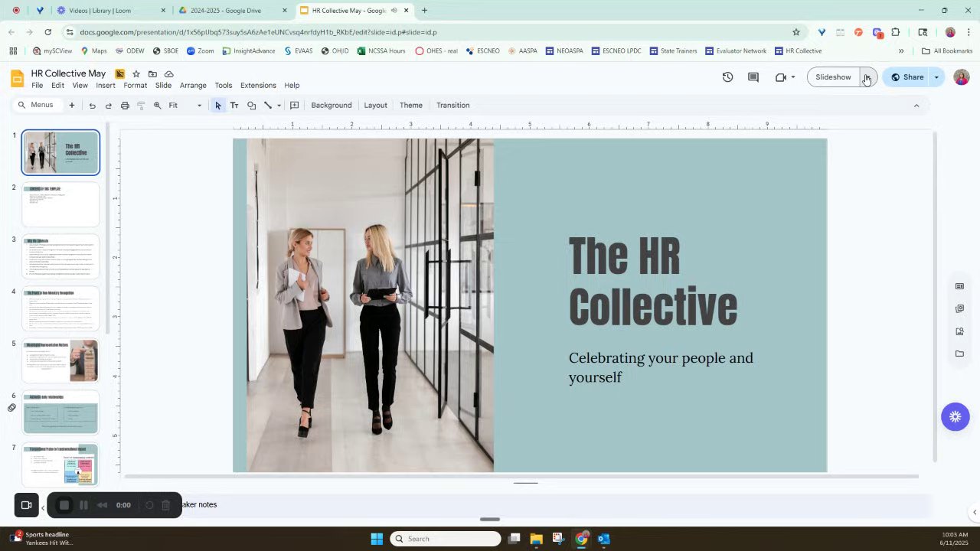Print the presentation
980x551 pixels.
click(x=125, y=106)
